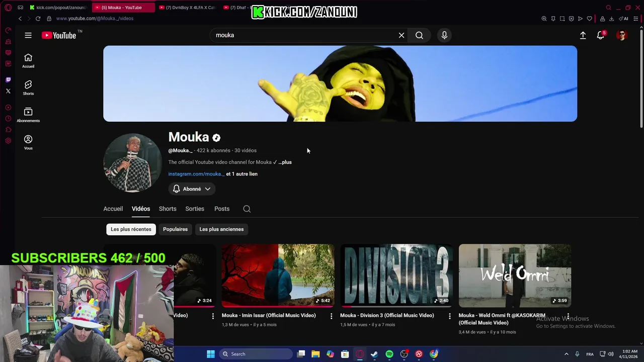Open zoom magnifier in address bar
644x362 pixels.
tap(544, 19)
